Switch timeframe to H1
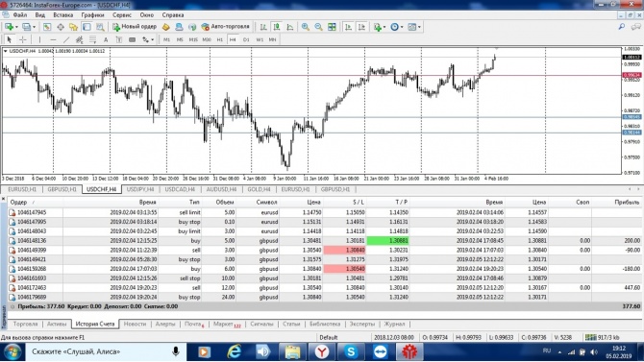644x362 pixels. (220, 39)
